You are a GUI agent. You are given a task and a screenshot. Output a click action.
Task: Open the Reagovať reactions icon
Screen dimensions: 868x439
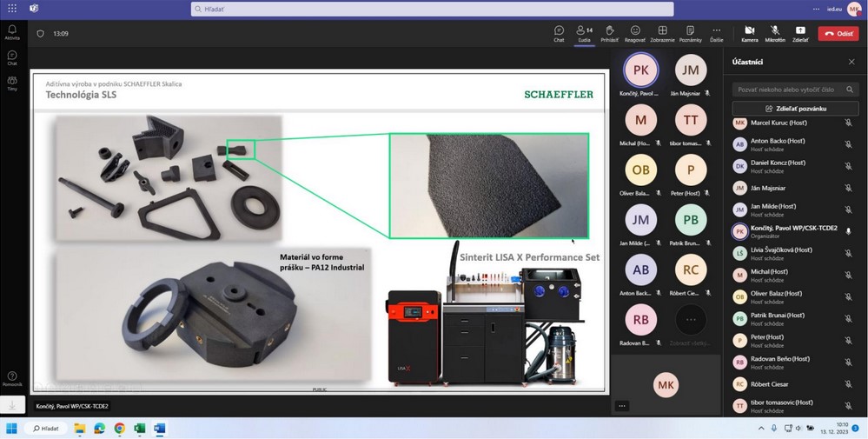coord(635,33)
